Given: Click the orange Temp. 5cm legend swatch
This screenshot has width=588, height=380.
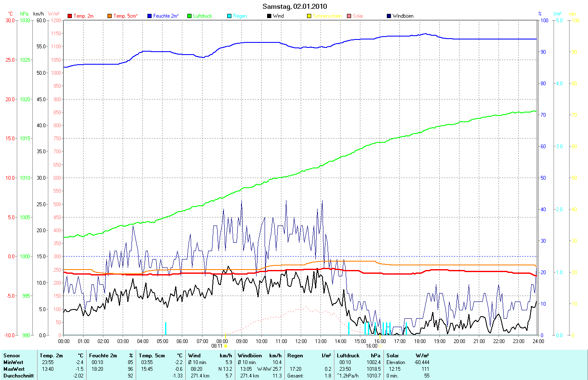Looking at the screenshot, I should point(110,16).
